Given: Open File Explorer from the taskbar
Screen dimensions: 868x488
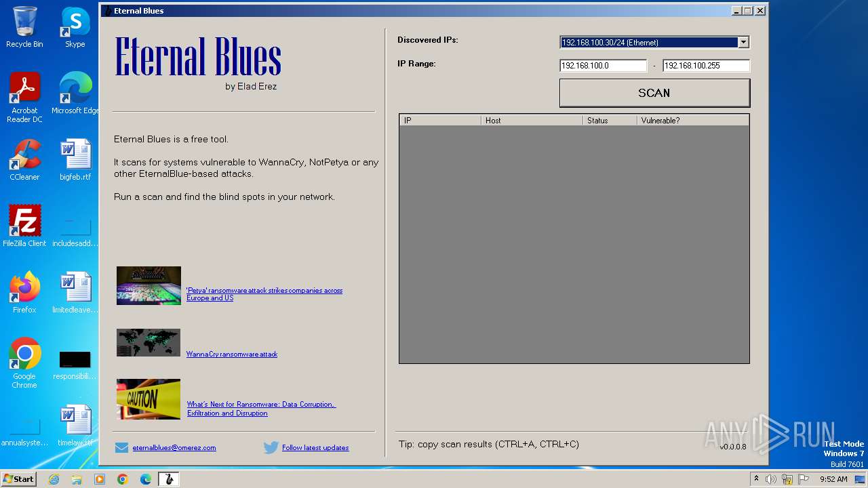Looking at the screenshot, I should click(77, 479).
